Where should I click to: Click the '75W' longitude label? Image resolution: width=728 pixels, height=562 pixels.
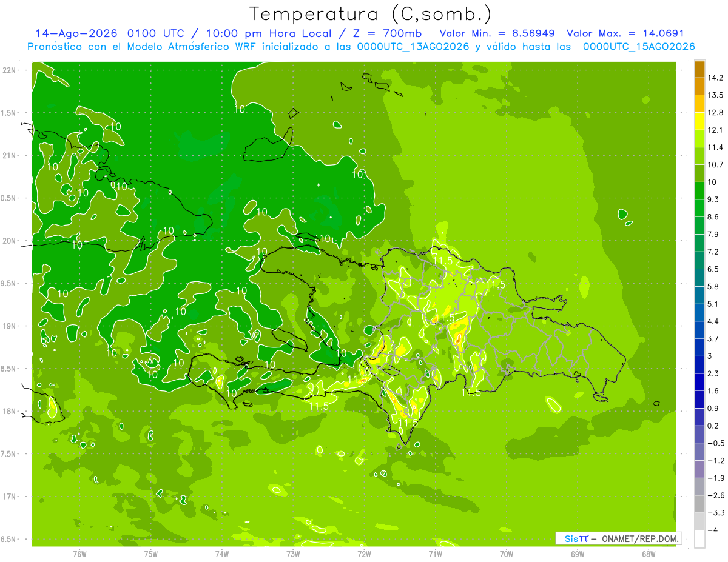(x=151, y=554)
